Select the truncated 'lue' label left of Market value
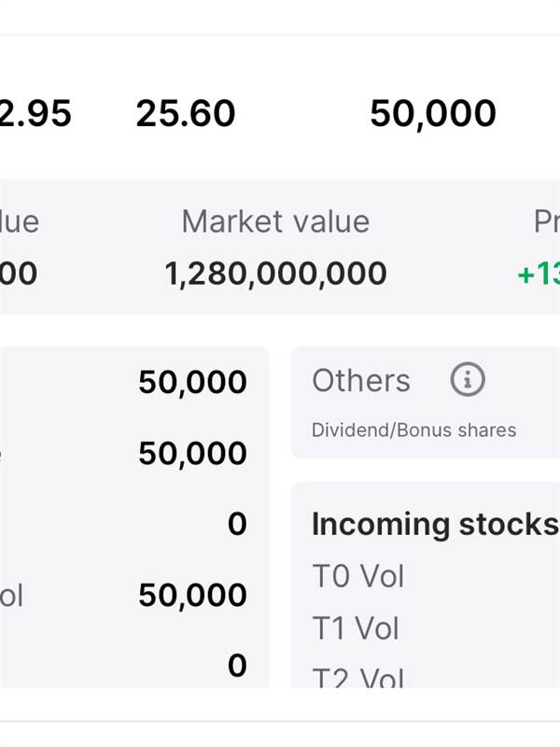The image size is (560, 747). coord(19,221)
